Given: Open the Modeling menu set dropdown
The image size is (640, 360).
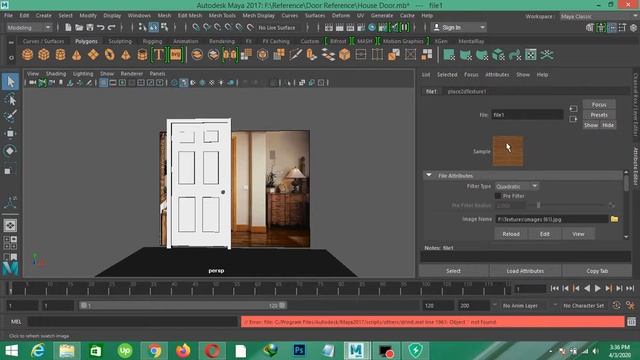Looking at the screenshot, I should coord(29,28).
